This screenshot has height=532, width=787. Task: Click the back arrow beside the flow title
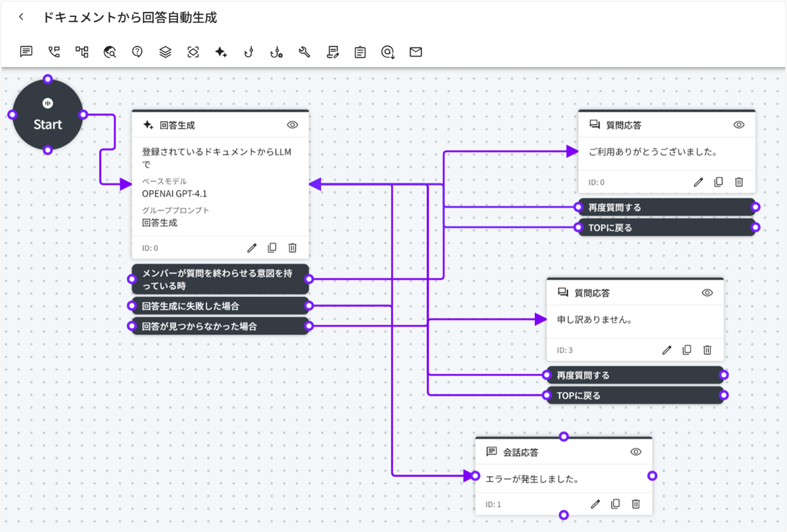21,17
